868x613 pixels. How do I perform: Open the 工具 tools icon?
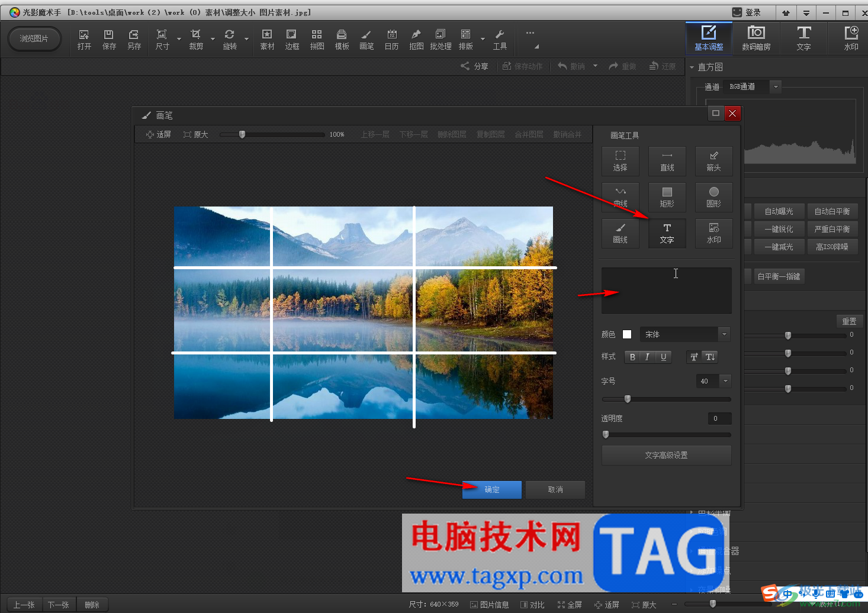500,40
